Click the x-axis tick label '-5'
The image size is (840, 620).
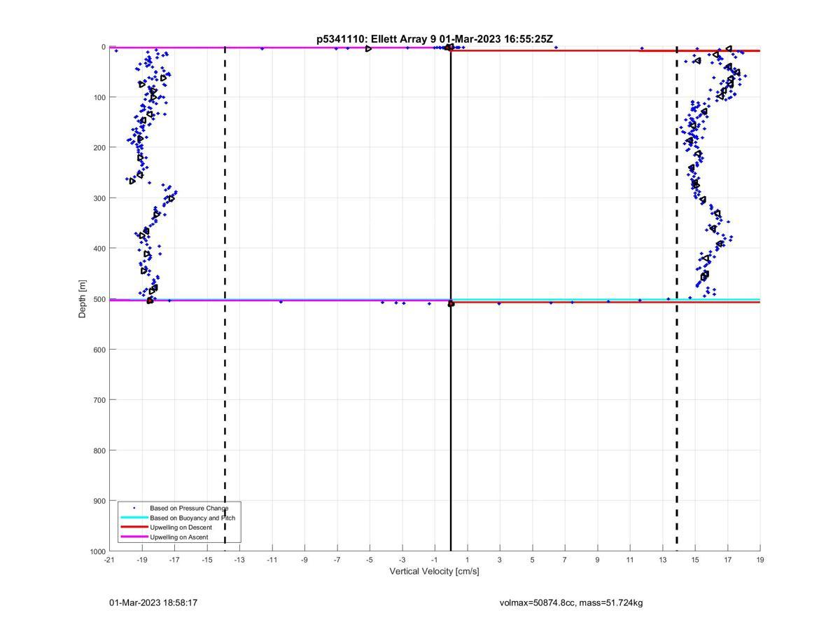[x=370, y=560]
